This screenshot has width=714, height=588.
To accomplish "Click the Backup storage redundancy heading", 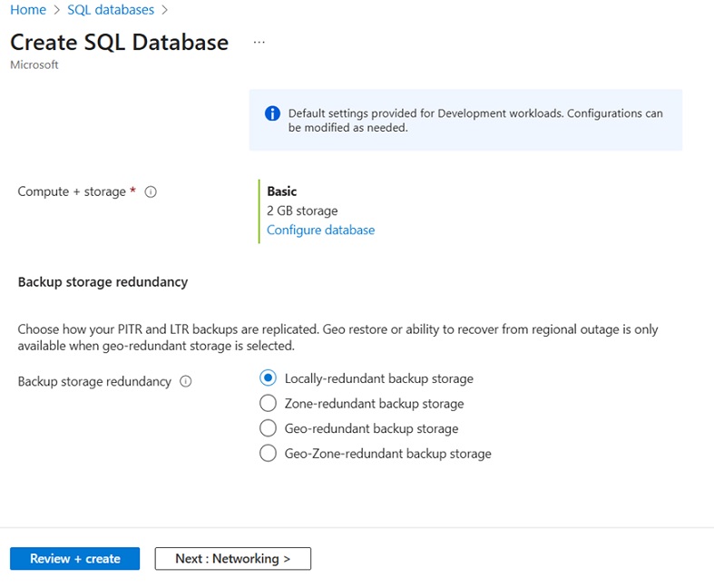I will (x=103, y=282).
